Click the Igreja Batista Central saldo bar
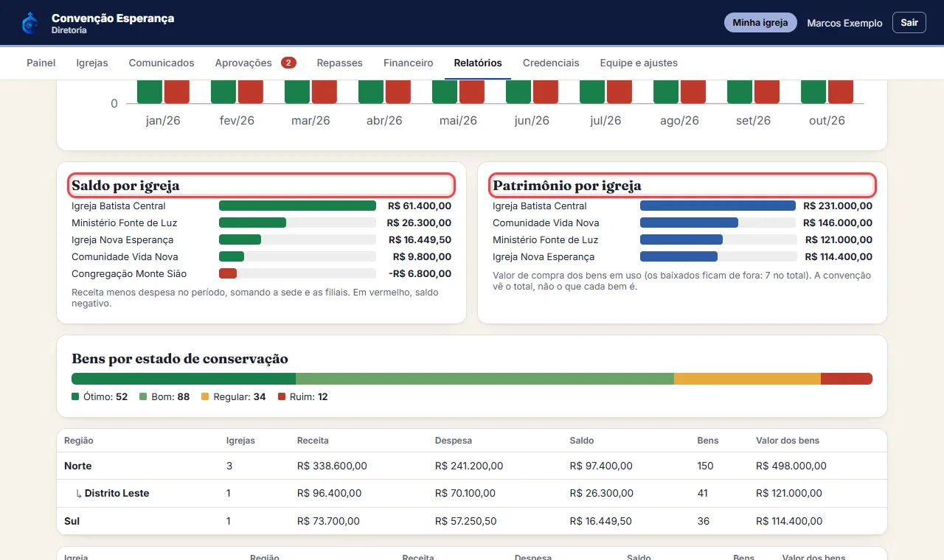The image size is (944, 560). [x=297, y=206]
